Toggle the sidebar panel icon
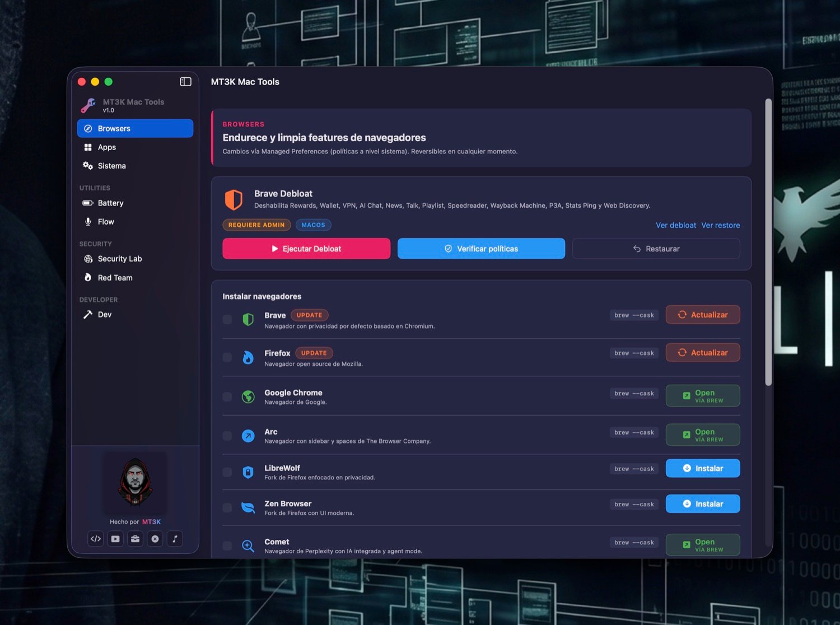Screen dimensions: 840x625 click(x=185, y=82)
